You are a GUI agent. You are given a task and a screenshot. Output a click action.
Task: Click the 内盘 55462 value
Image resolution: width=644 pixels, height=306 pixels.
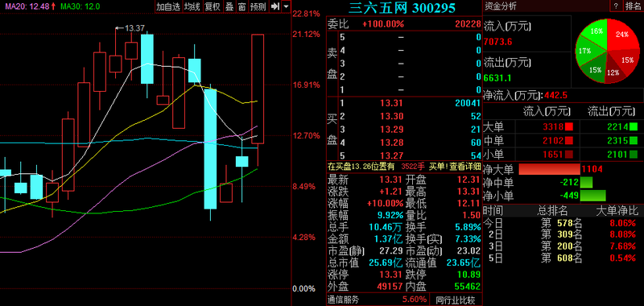point(468,287)
